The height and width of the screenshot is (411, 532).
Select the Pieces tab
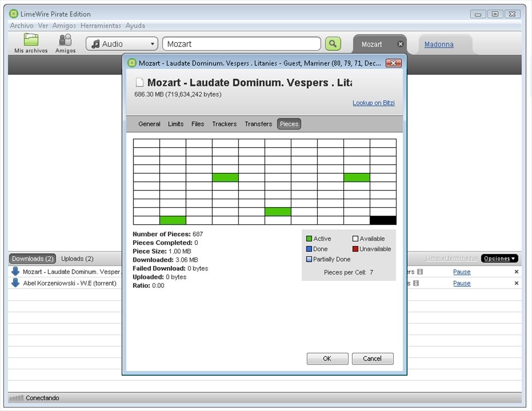coord(289,124)
